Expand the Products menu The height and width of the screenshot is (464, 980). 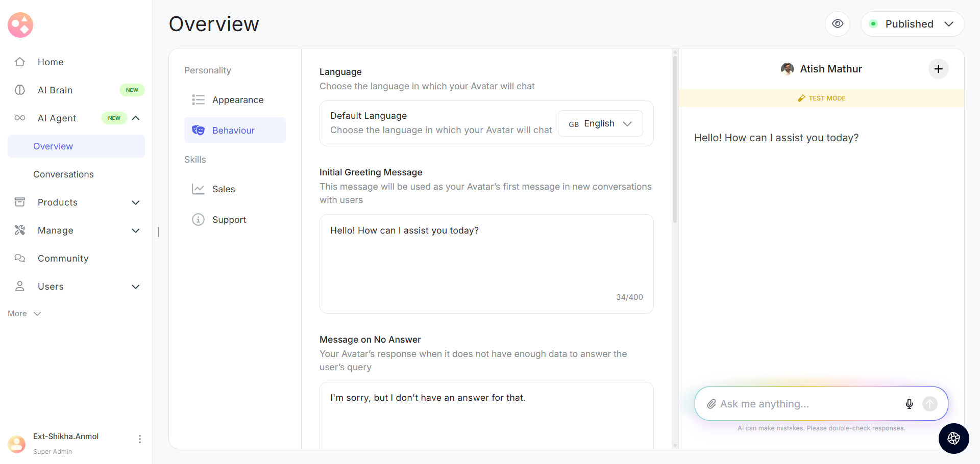136,202
